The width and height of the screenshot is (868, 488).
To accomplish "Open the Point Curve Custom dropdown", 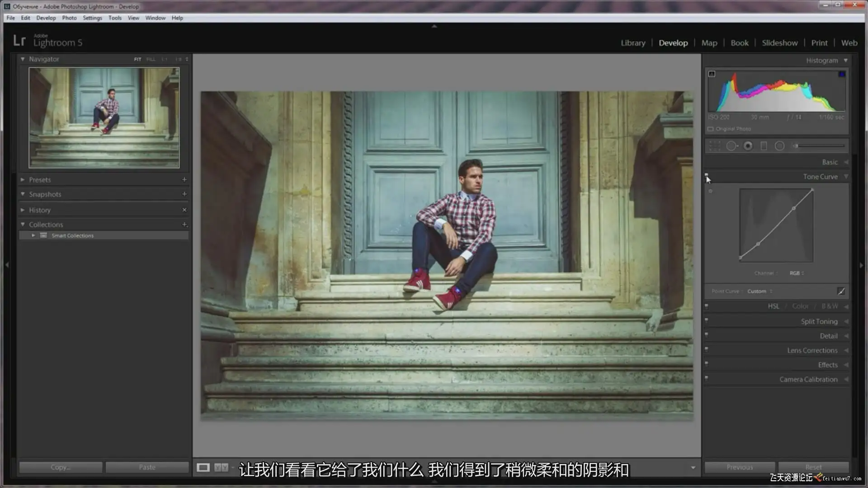I will tap(759, 291).
